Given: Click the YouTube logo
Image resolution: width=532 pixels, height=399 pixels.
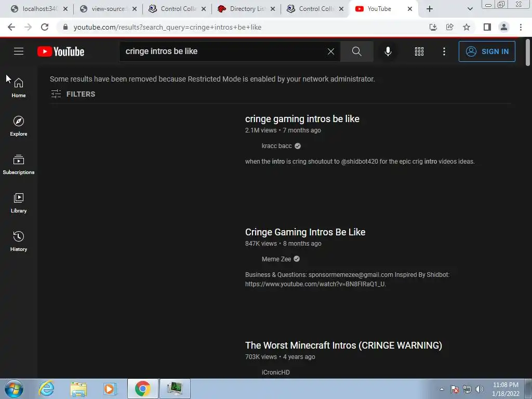Looking at the screenshot, I should point(61,51).
